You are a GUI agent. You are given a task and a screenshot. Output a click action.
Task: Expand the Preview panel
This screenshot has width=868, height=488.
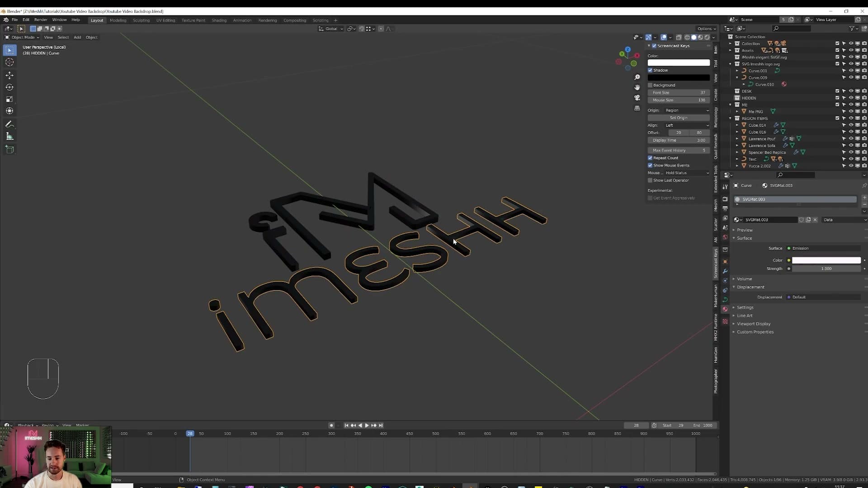745,230
